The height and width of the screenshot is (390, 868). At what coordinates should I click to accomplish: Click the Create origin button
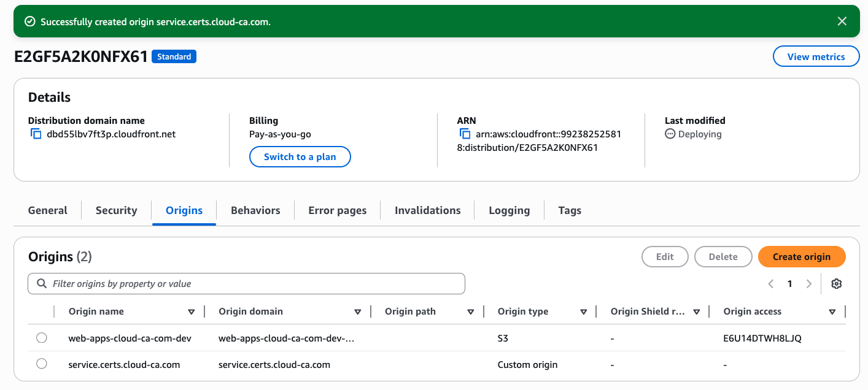pyautogui.click(x=801, y=257)
